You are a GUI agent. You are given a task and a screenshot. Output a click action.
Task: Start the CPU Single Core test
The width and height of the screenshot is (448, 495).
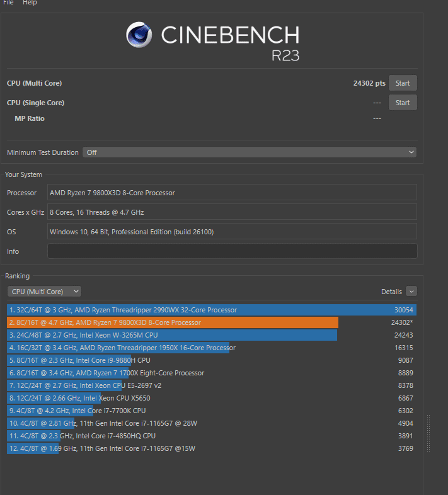click(403, 103)
